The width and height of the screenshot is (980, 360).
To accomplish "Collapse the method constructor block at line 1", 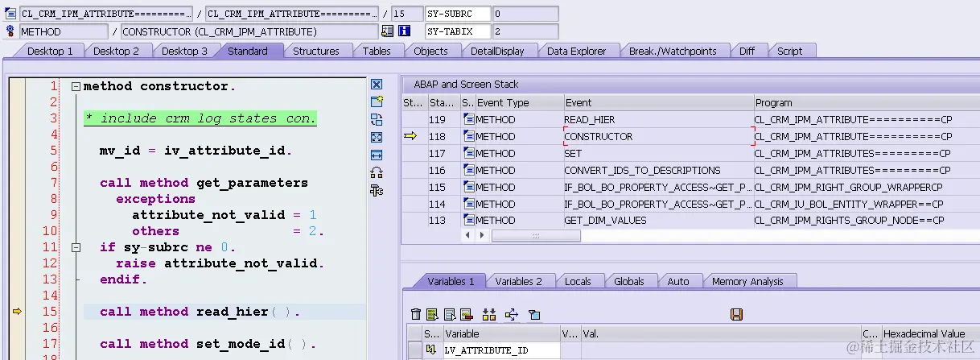I will click(76, 86).
